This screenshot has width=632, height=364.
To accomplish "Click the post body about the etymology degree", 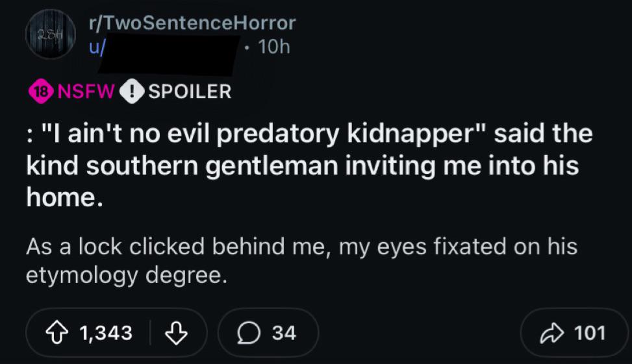I will pos(301,261).
